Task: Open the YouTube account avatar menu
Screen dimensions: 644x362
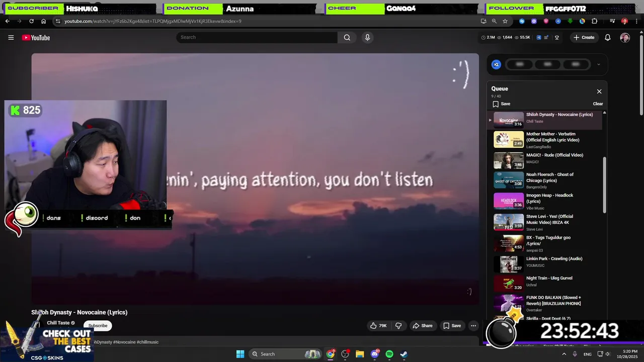Action: (625, 38)
